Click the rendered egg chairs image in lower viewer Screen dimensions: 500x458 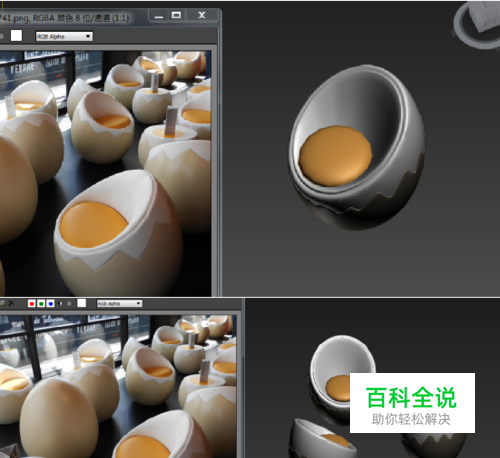pos(118,386)
